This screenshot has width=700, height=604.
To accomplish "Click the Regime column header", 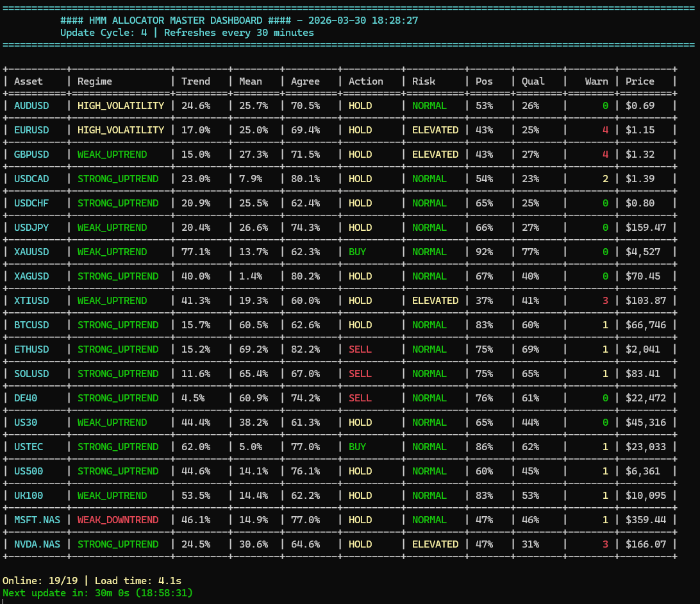I will click(x=95, y=81).
